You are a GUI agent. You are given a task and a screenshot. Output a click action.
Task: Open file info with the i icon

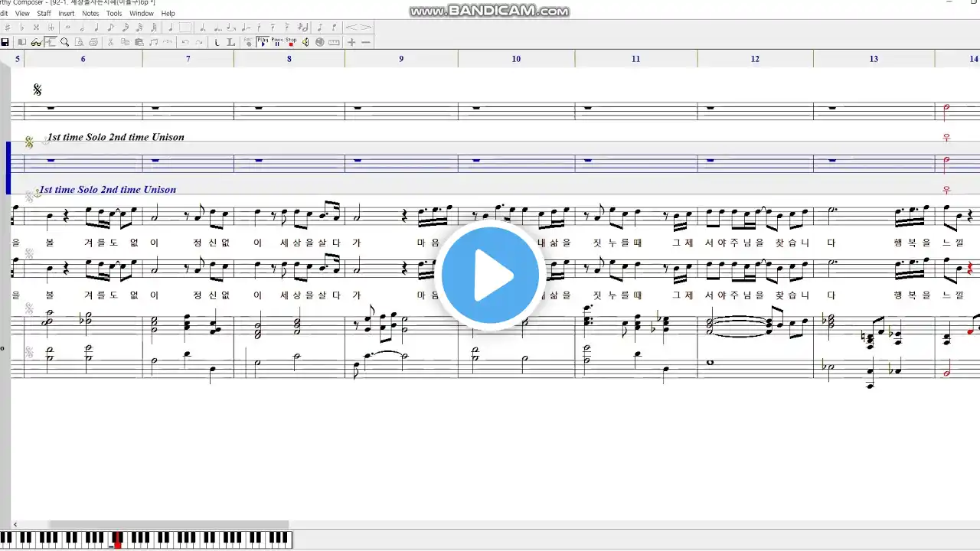click(217, 42)
